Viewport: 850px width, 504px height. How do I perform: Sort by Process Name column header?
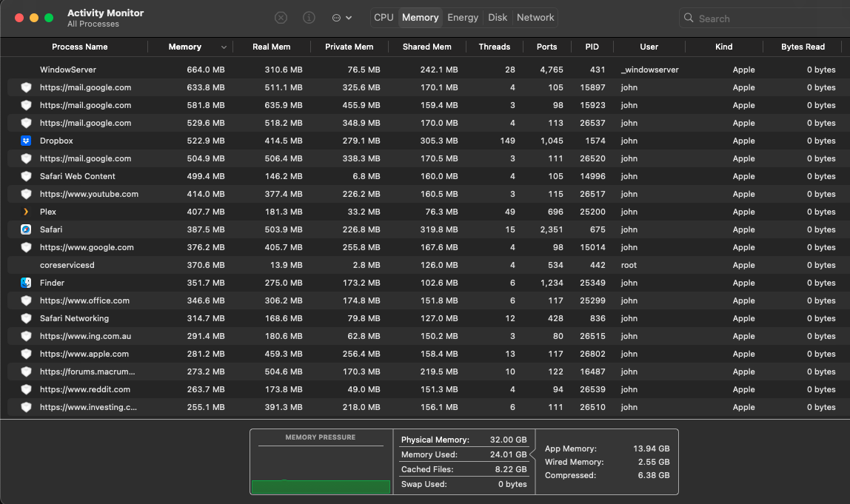pyautogui.click(x=80, y=47)
